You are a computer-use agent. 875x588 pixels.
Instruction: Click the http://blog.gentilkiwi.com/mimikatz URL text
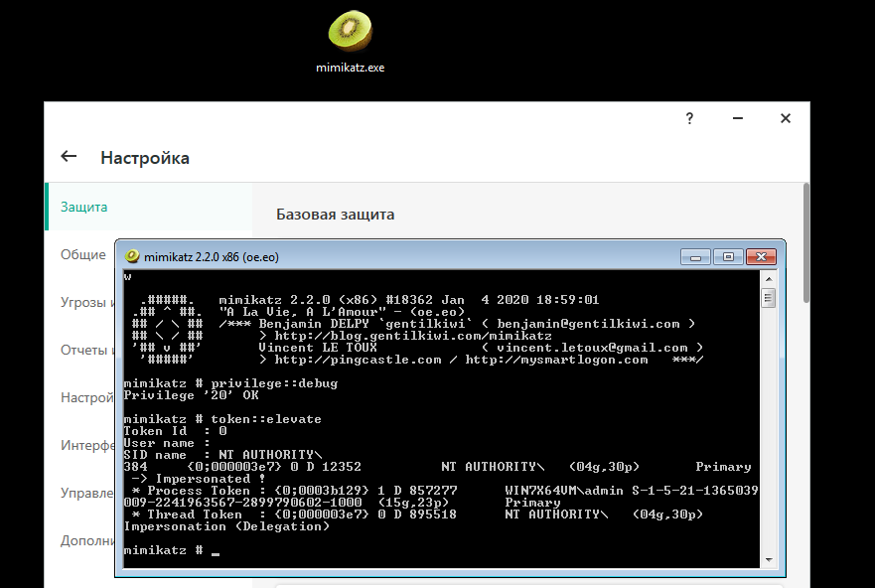[413, 336]
